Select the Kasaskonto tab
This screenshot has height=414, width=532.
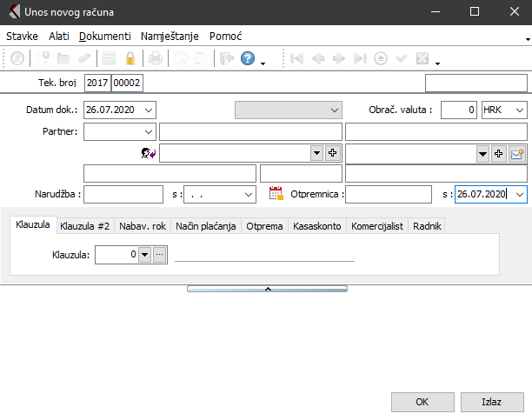pyautogui.click(x=316, y=225)
